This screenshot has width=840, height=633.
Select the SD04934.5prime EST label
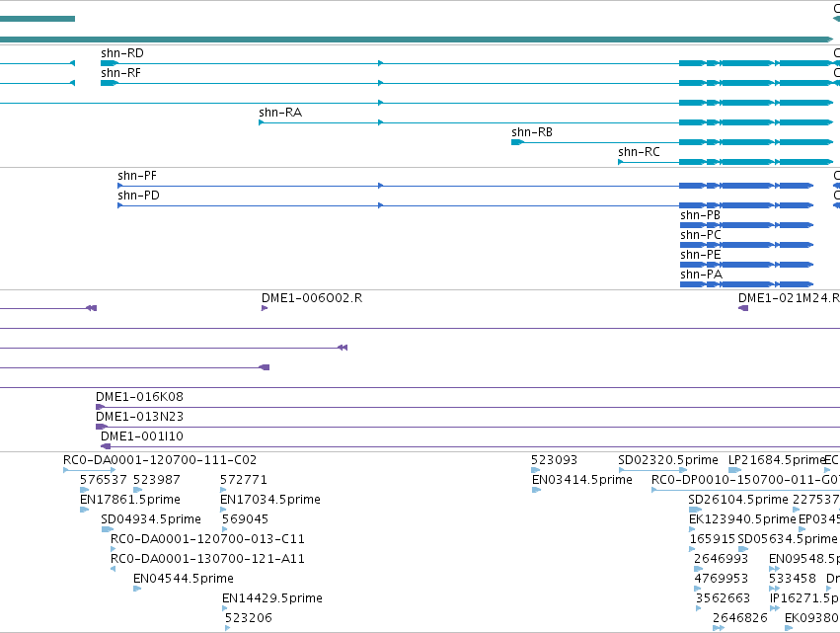[x=151, y=519]
